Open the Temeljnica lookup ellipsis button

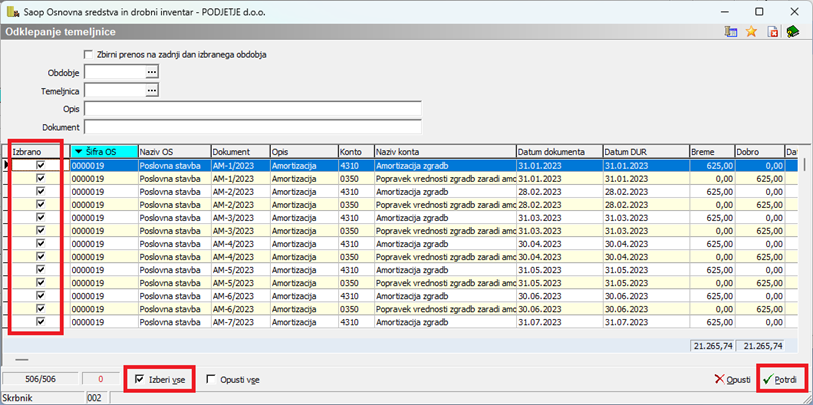pos(151,91)
